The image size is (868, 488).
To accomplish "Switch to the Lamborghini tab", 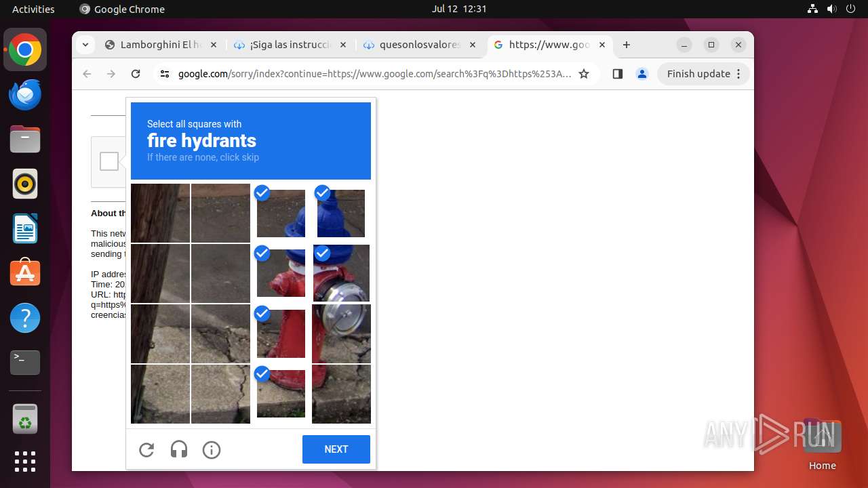I will point(160,45).
